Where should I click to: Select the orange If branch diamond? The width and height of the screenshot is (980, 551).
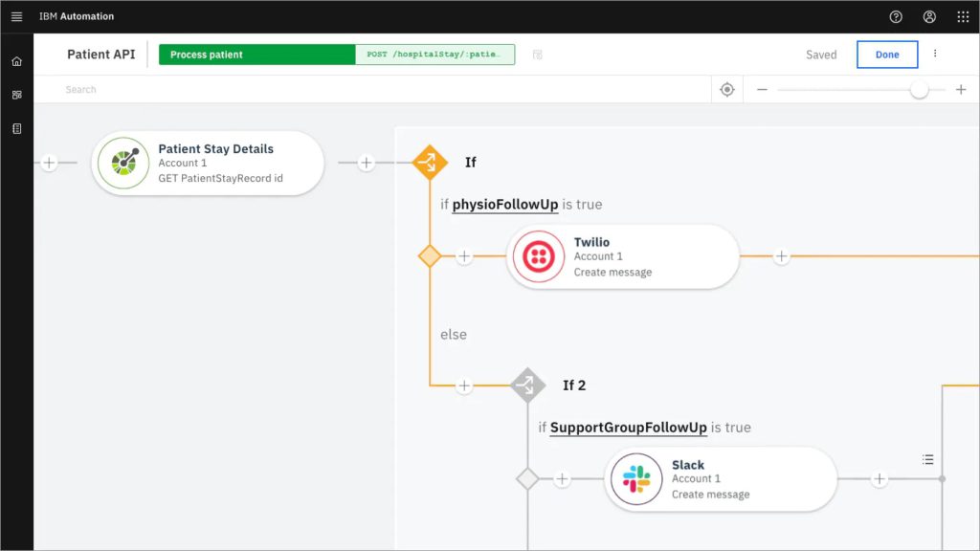point(430,163)
